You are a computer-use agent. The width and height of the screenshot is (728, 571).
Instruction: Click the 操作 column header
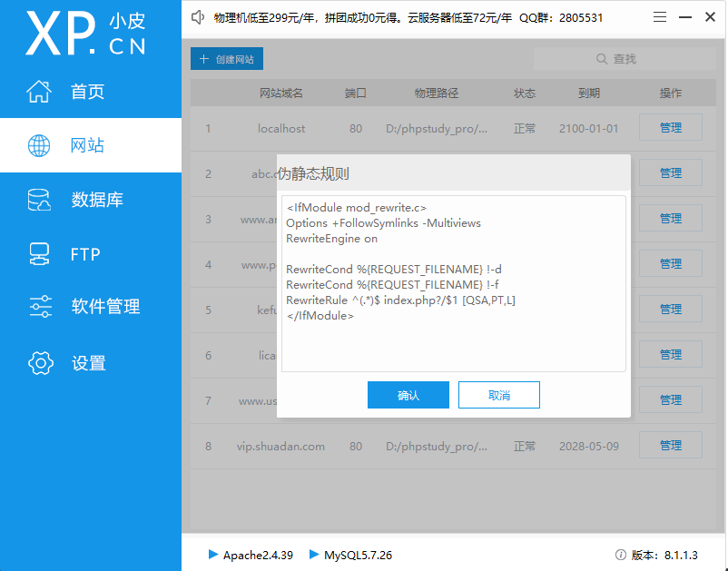671,94
